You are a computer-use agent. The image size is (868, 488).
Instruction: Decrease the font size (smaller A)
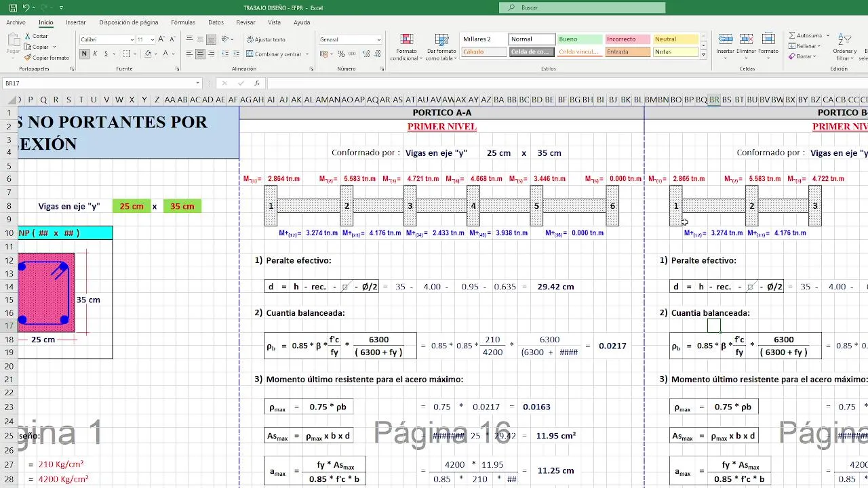coord(172,39)
